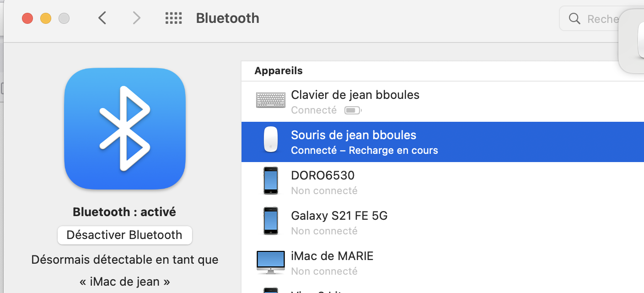Screen dimensions: 644x293
Task: Click the phone icon next to DORO6530
Action: (x=270, y=180)
